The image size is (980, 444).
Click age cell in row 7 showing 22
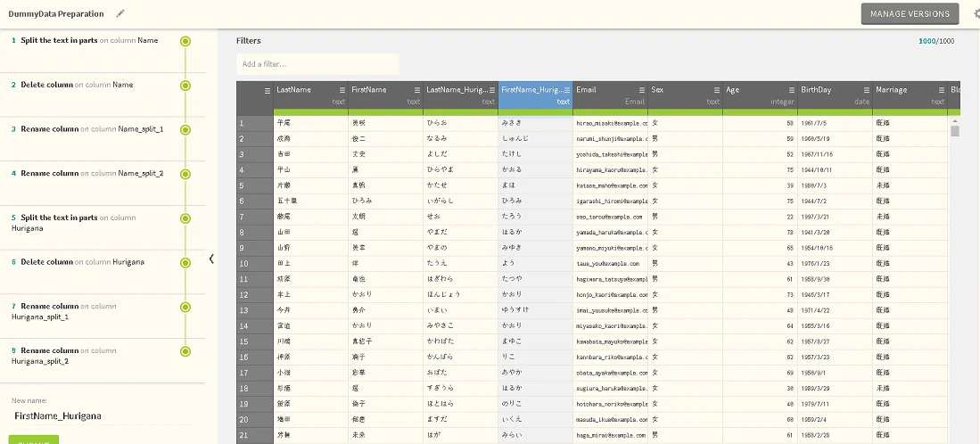pos(760,218)
